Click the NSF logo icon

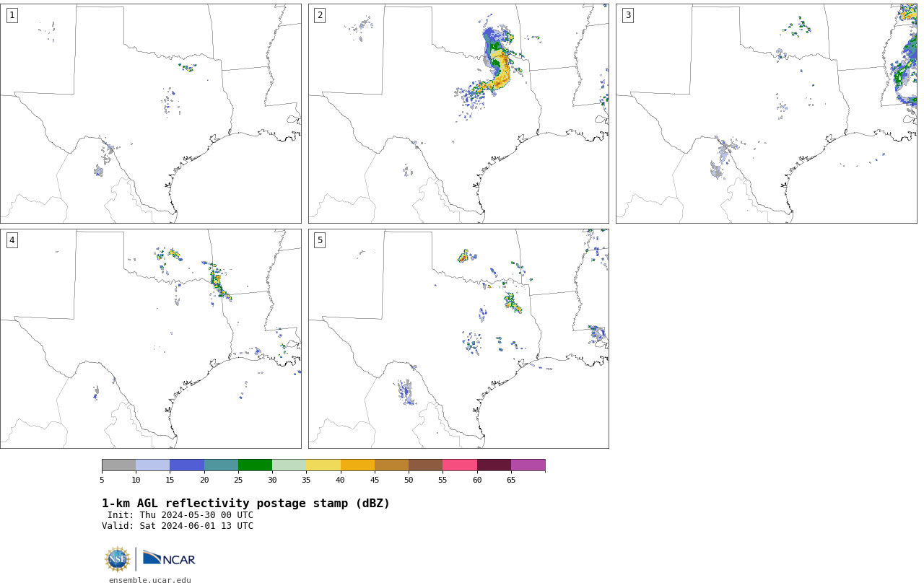tap(118, 559)
